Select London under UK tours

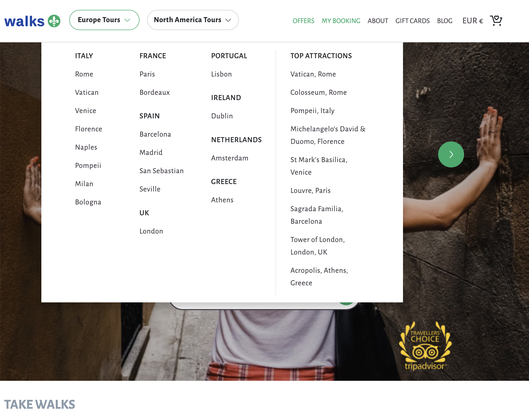click(151, 231)
